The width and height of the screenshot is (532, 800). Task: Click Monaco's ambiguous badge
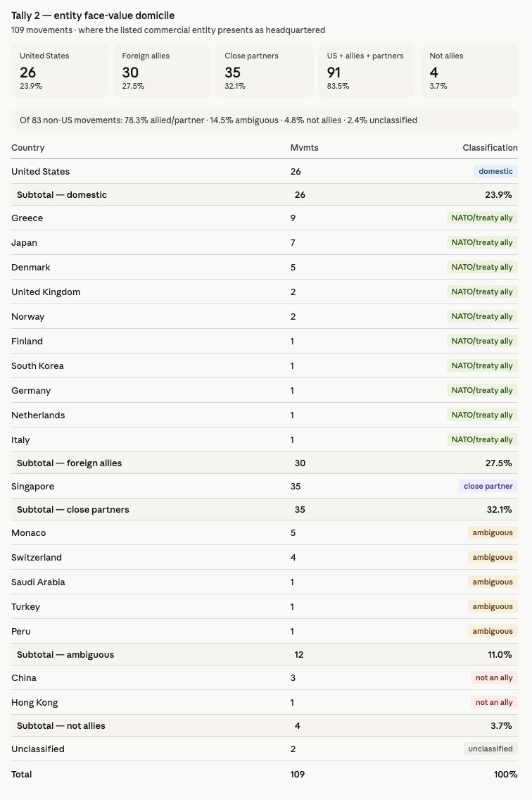[x=493, y=532]
